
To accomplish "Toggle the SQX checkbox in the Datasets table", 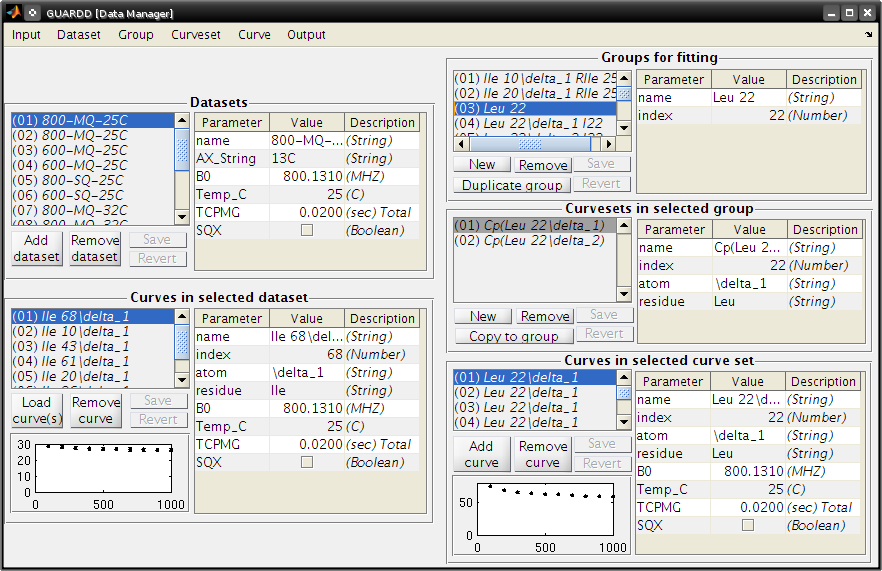I will click(x=307, y=230).
